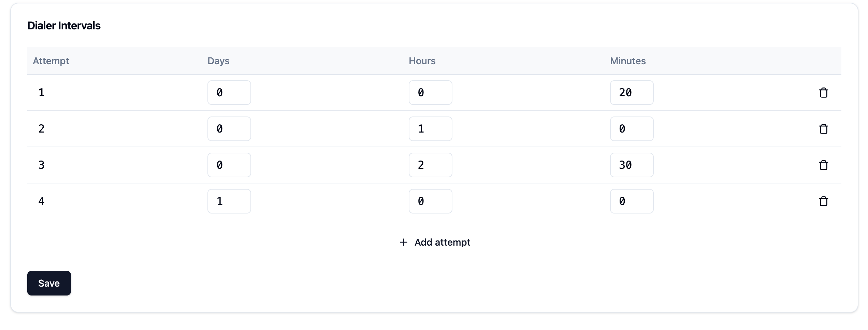868x330 pixels.
Task: Select Hours field showing 2
Action: [x=430, y=165]
